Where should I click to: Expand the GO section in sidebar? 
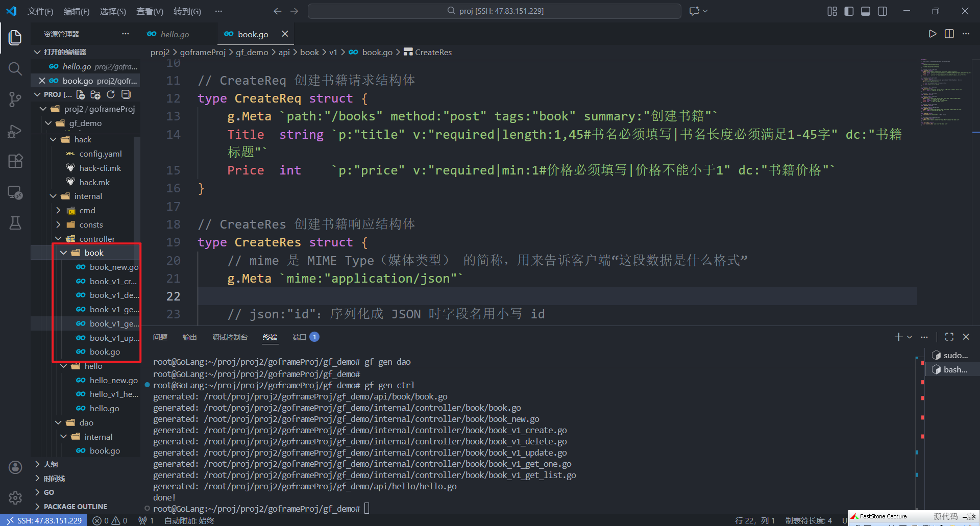49,492
